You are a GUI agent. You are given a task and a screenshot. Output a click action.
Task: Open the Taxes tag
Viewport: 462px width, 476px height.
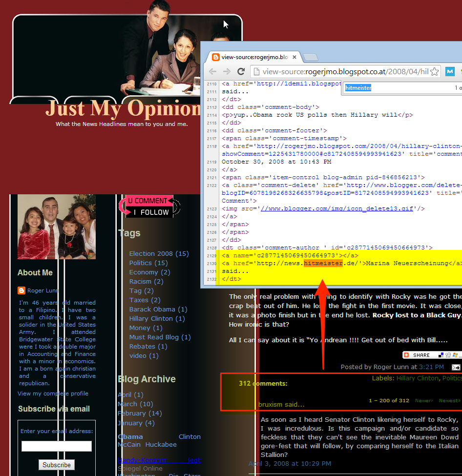click(x=145, y=300)
